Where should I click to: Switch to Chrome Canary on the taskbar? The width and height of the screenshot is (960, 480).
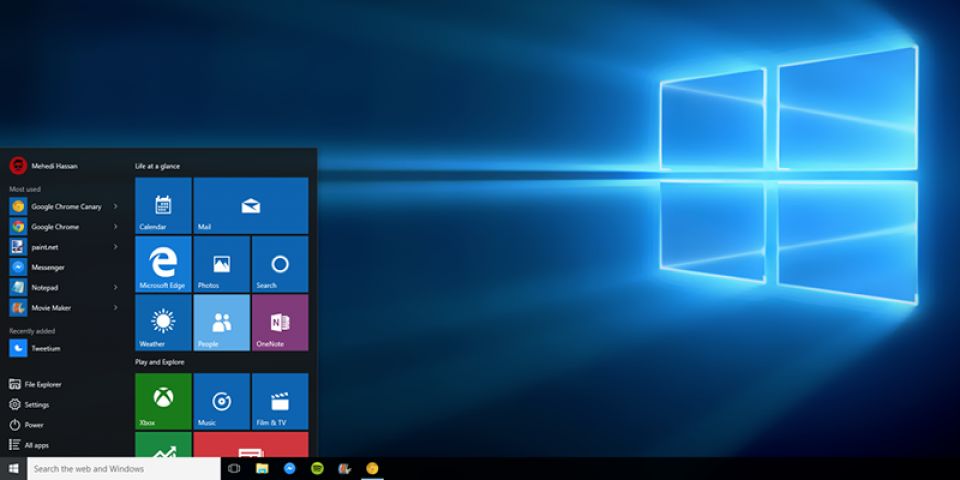point(372,468)
